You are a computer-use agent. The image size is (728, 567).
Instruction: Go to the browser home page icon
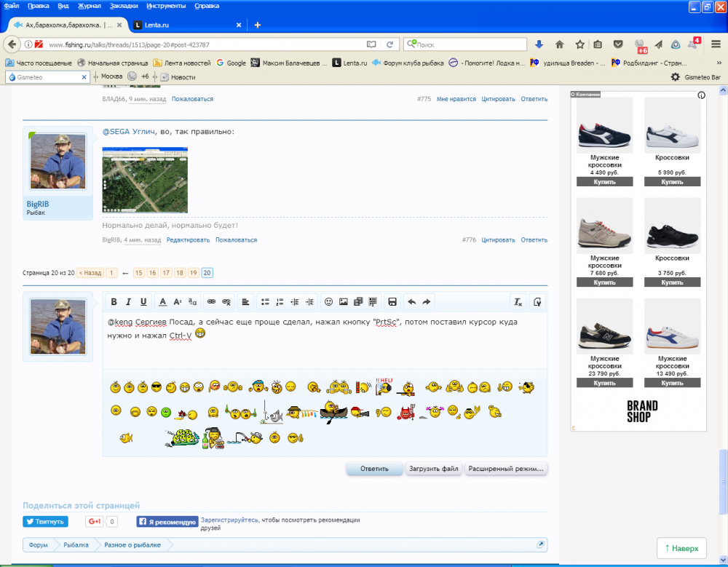[560, 44]
